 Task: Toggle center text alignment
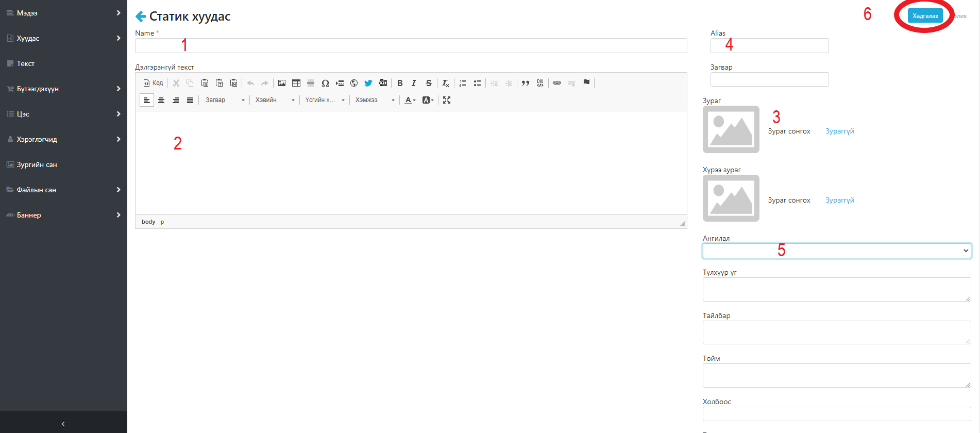coord(161,100)
